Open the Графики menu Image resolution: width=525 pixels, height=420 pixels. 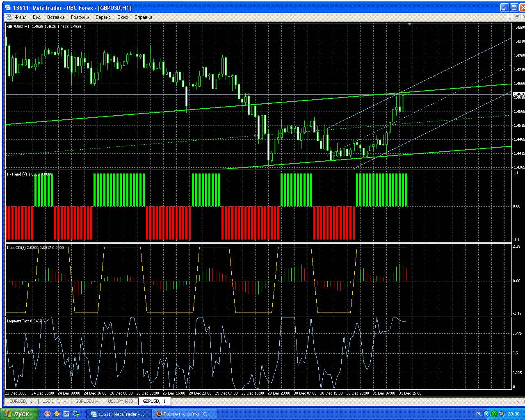tap(80, 17)
